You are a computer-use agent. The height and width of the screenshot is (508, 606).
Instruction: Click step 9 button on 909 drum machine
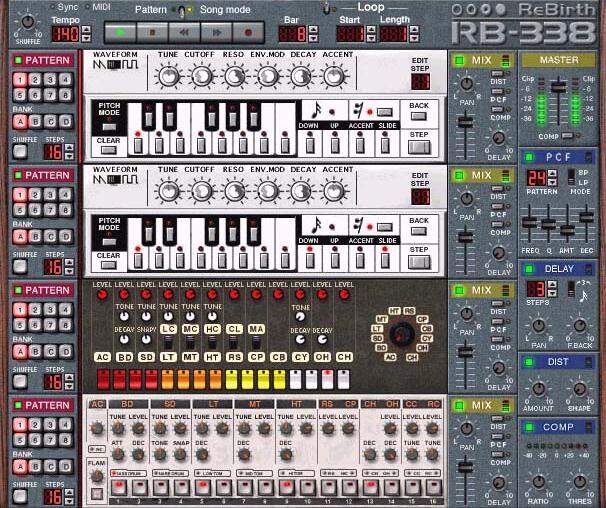pos(287,488)
